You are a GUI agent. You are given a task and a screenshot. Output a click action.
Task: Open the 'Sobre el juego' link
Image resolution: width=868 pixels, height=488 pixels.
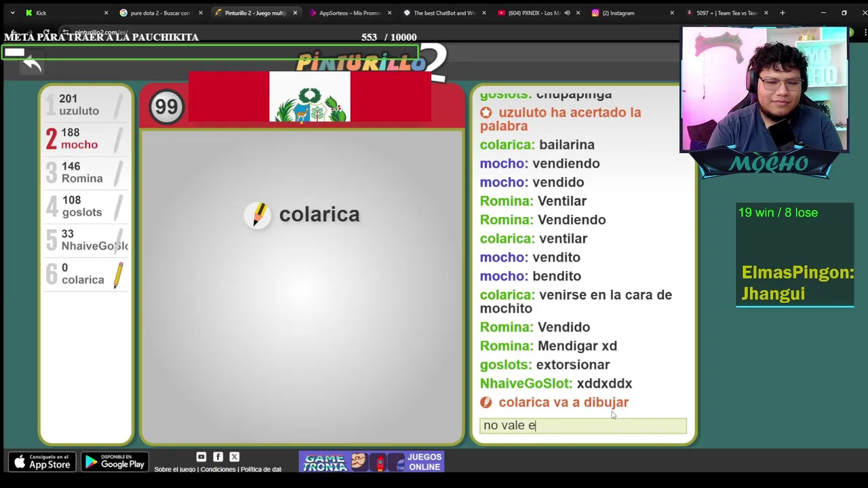pyautogui.click(x=174, y=469)
